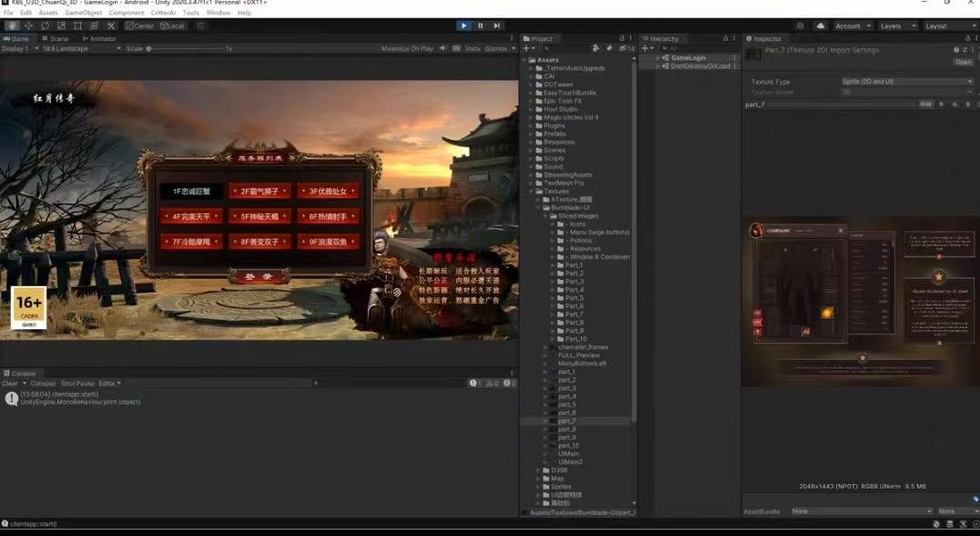Image resolution: width=980 pixels, height=536 pixels.
Task: Open the 18:9 Landscape aspect dropdown
Action: click(x=81, y=49)
